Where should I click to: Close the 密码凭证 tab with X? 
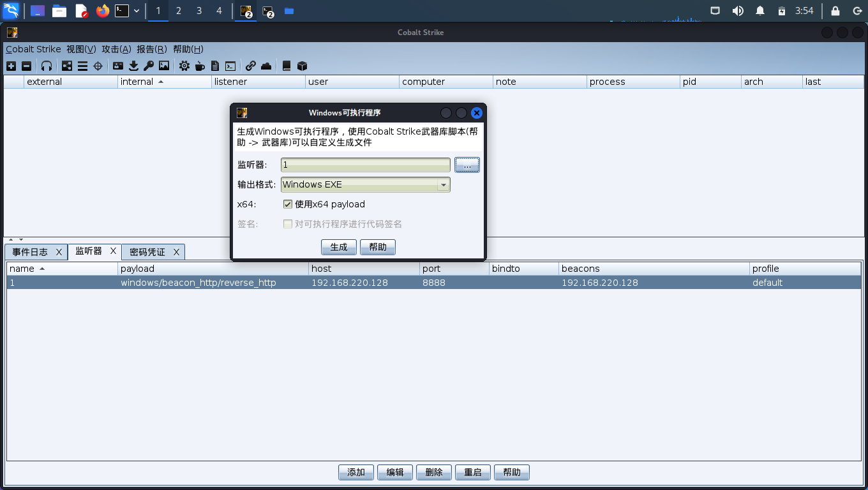176,252
